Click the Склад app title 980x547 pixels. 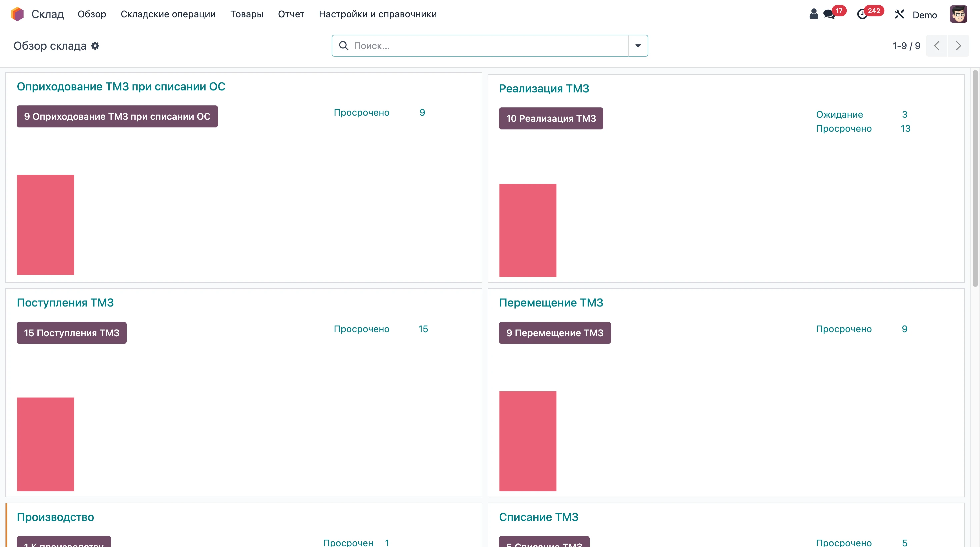[x=47, y=14]
